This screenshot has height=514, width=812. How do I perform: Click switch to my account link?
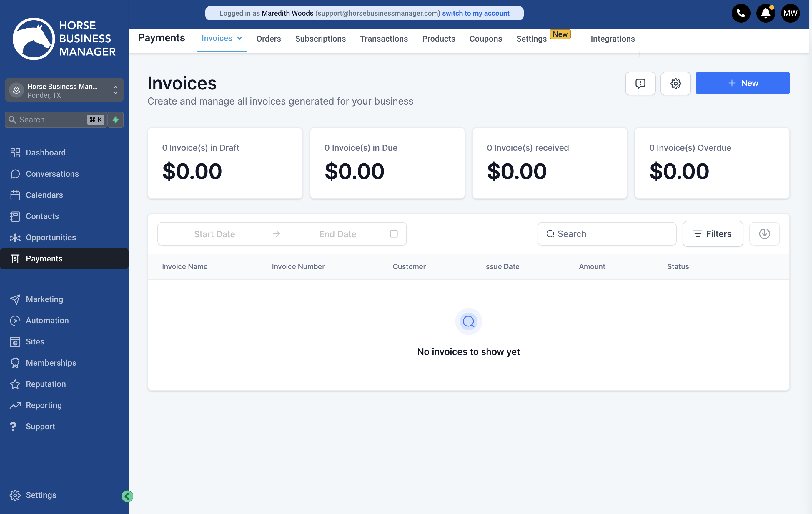coord(475,13)
